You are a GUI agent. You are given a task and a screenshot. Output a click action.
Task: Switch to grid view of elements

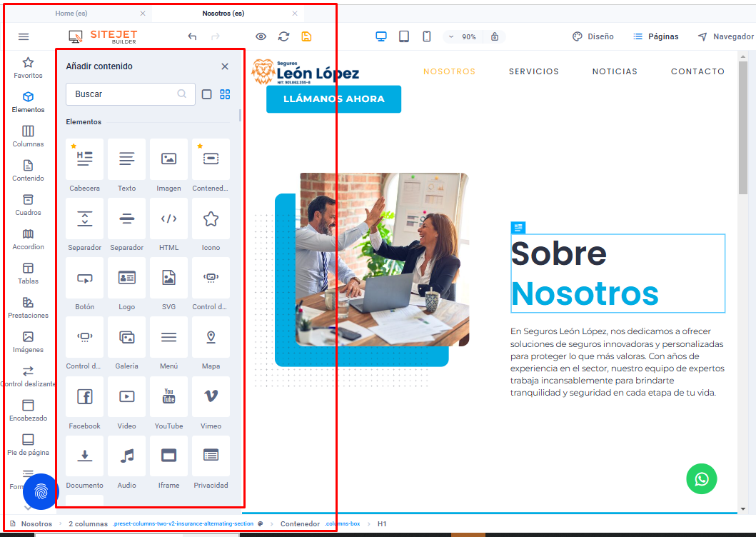[225, 94]
